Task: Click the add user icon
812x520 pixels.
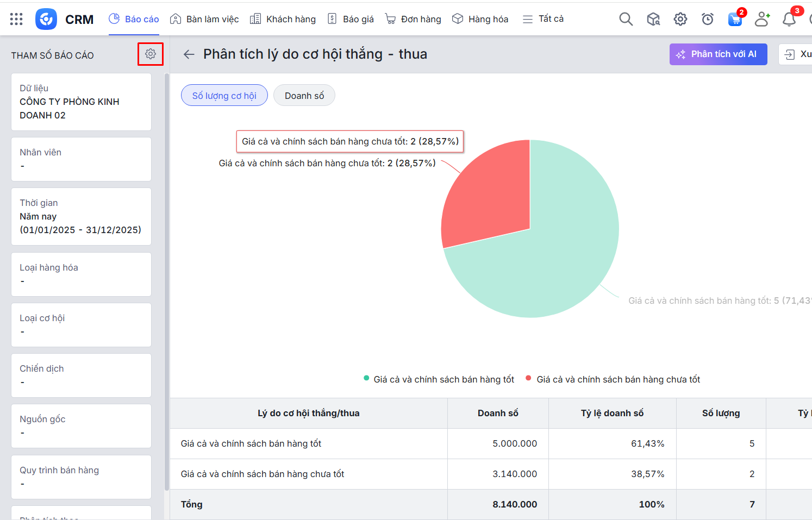Action: tap(762, 19)
